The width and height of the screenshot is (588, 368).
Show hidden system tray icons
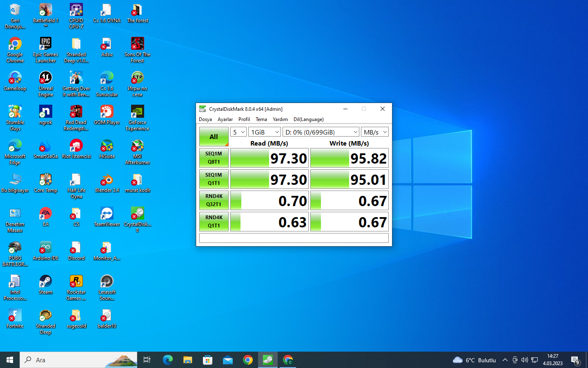point(505,360)
